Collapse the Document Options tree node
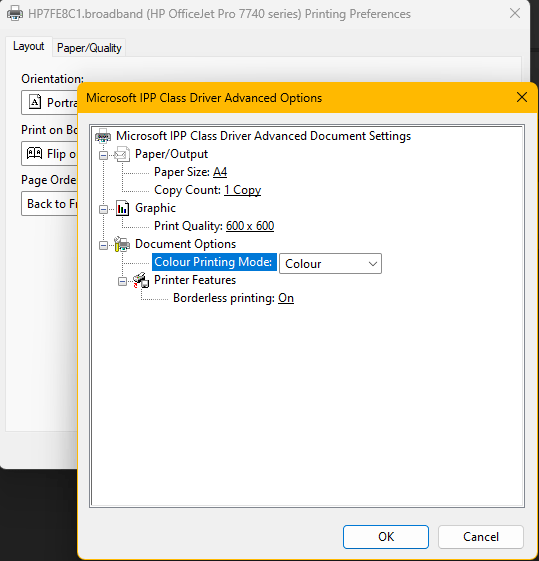 click(x=103, y=245)
